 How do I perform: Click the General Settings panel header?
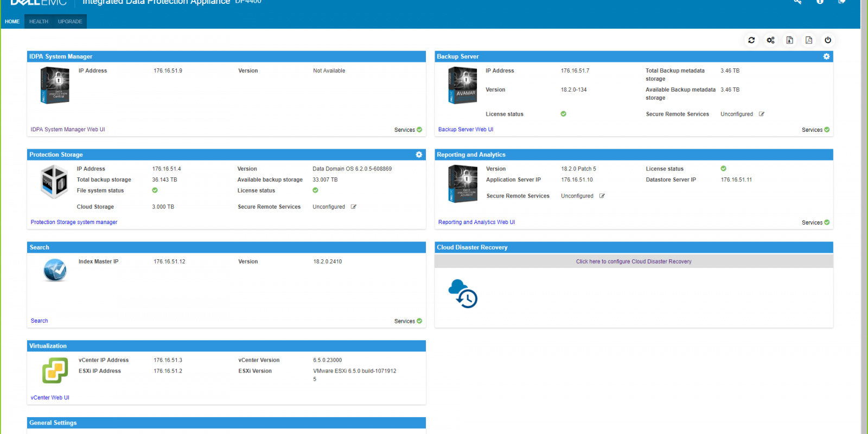(226, 423)
